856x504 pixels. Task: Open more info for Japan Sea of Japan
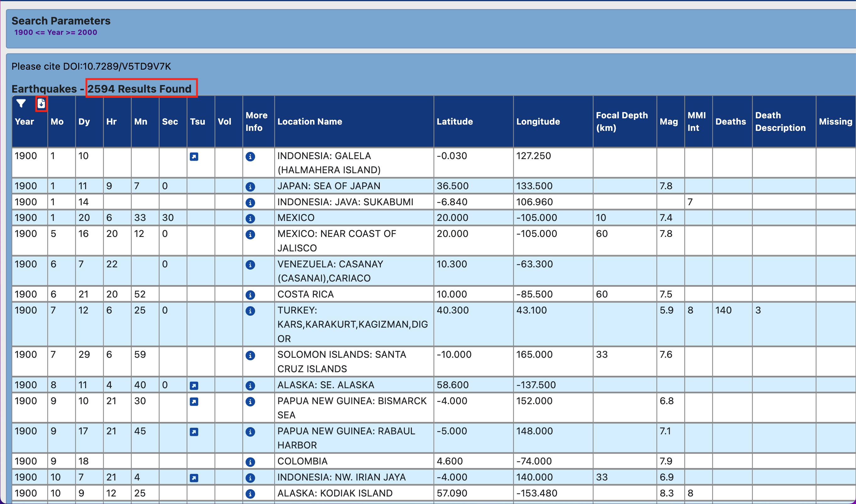pyautogui.click(x=250, y=186)
